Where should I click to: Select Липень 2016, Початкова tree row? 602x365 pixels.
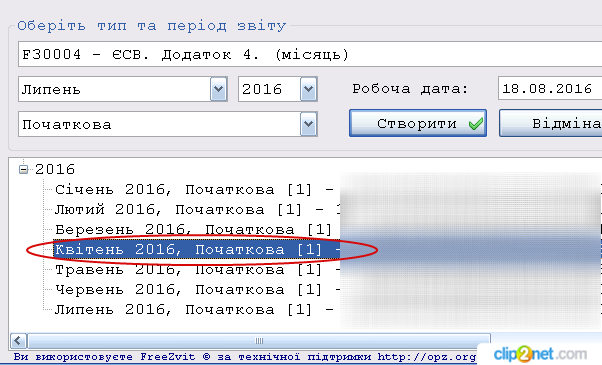[194, 310]
